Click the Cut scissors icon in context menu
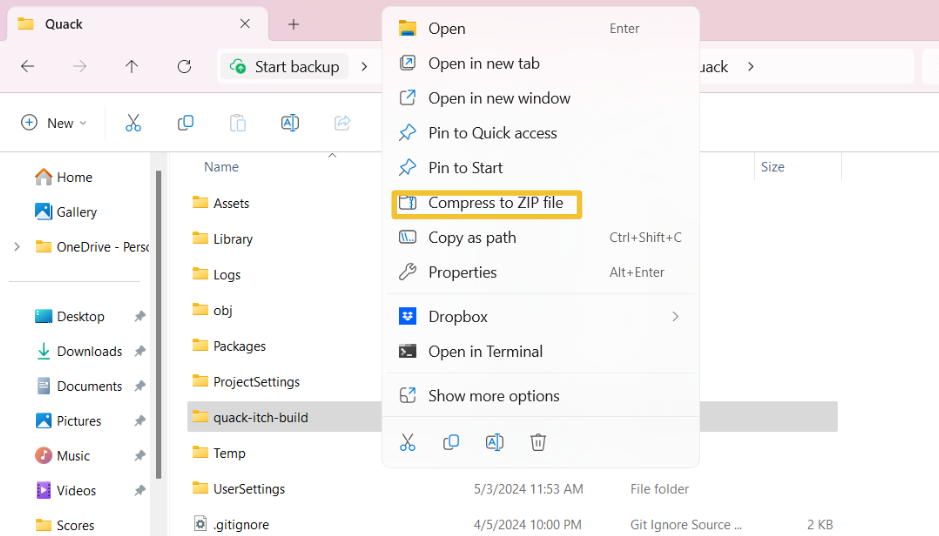939x536 pixels. point(408,443)
